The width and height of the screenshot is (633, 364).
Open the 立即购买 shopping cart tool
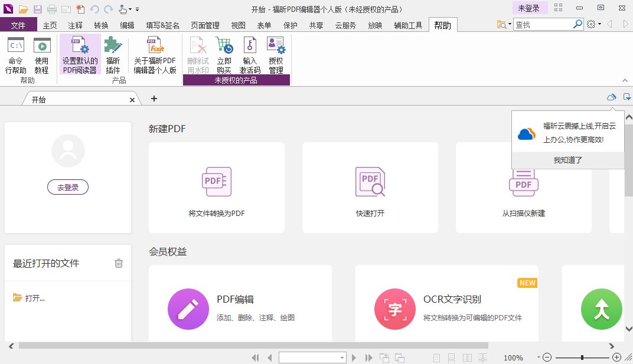224,56
